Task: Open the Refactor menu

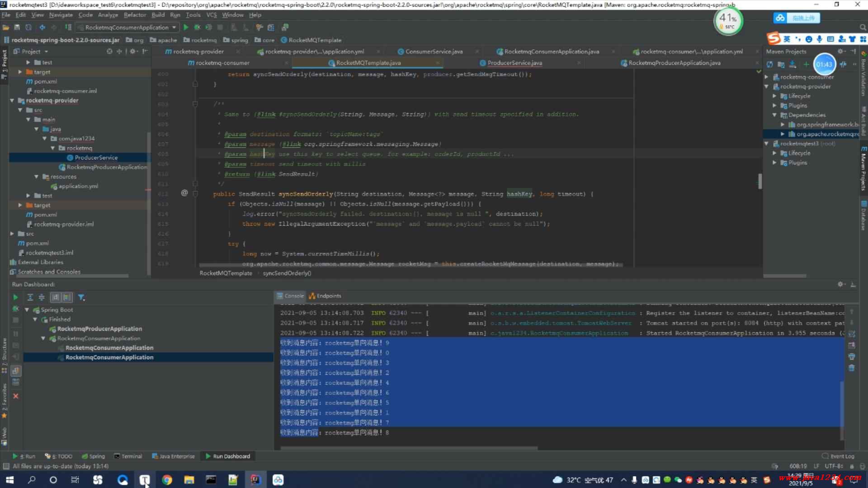Action: coord(135,15)
